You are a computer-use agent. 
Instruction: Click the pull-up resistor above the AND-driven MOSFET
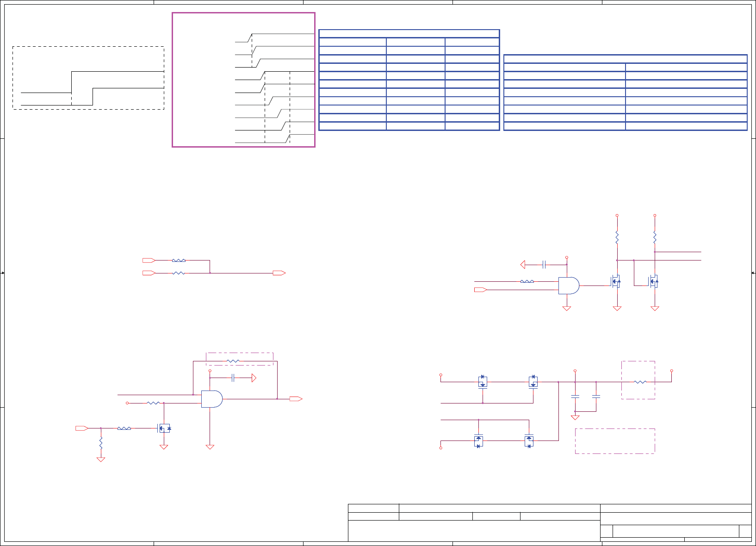coord(617,237)
